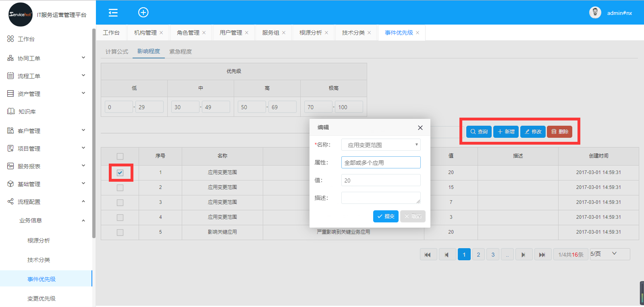This screenshot has width=644, height=307.
Task: Click the circled plus icon in header
Action: pyautogui.click(x=143, y=12)
